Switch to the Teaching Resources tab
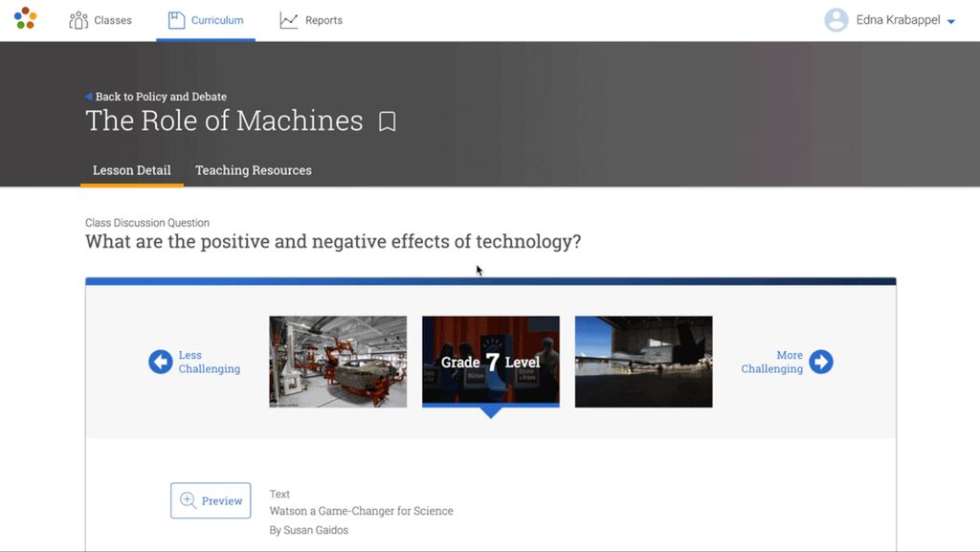This screenshot has height=552, width=980. click(253, 170)
